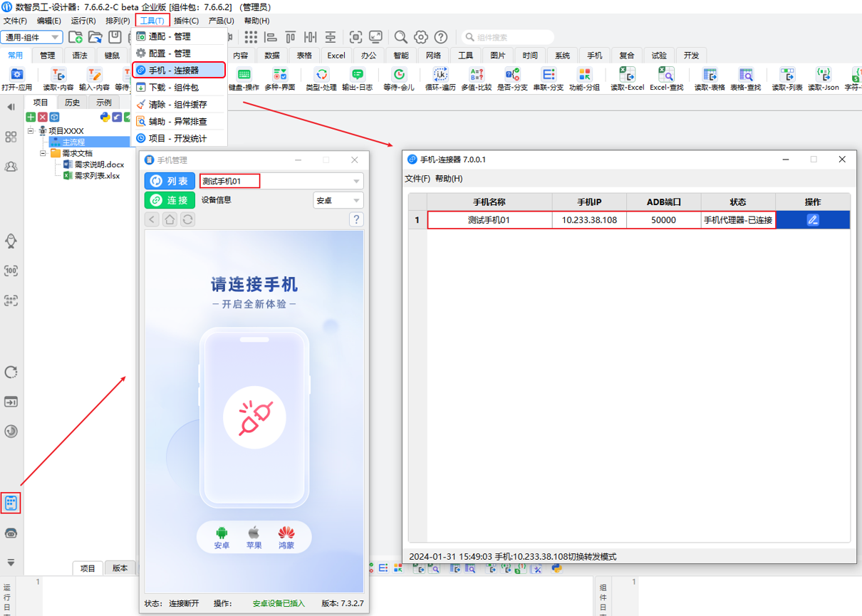Click the 读取-Excel component icon

[x=627, y=75]
